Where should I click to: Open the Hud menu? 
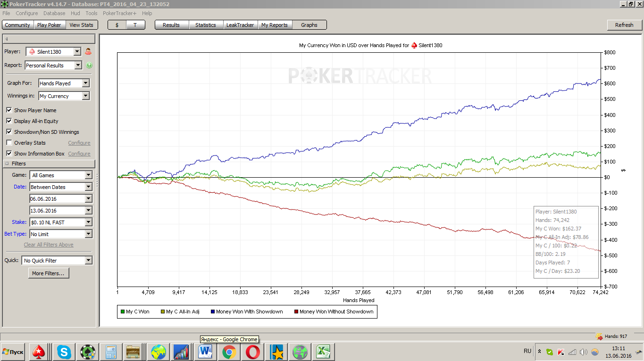coord(75,13)
